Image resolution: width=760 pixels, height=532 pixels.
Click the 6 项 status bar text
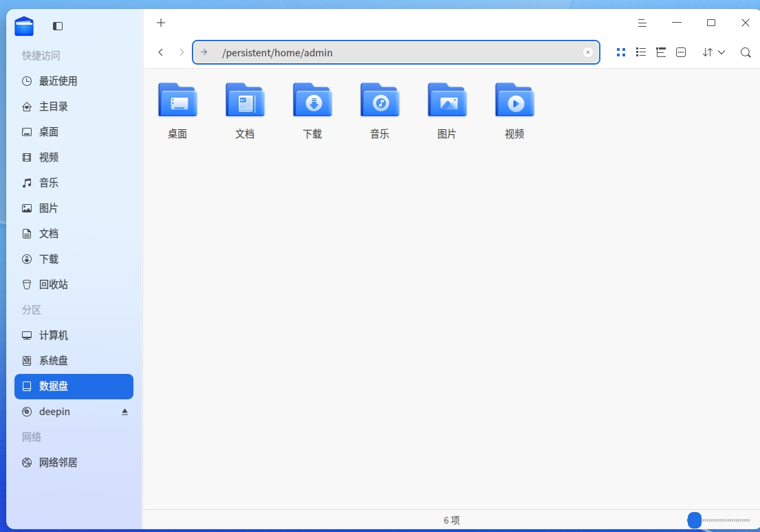[452, 520]
